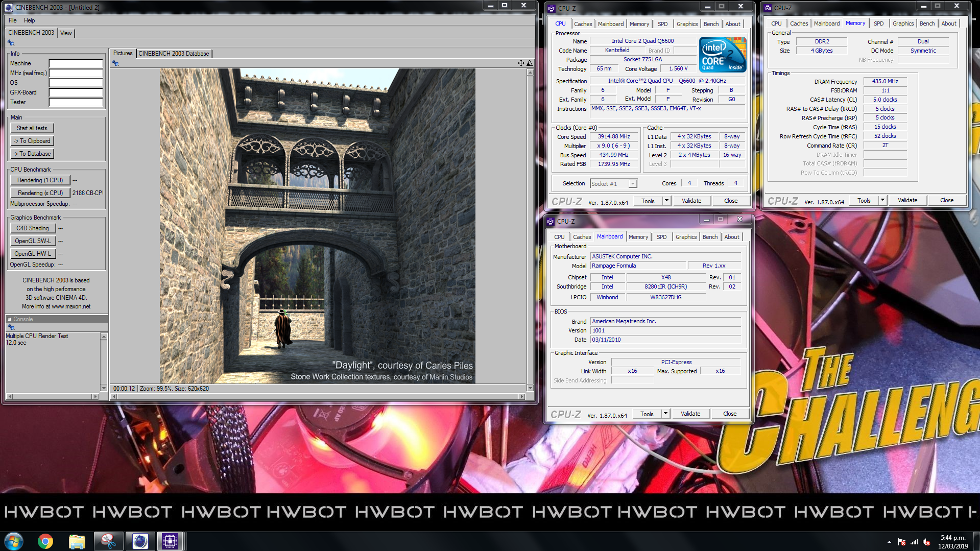Open About tab in Memory window
Screen dimensions: 980x551
[948, 23]
